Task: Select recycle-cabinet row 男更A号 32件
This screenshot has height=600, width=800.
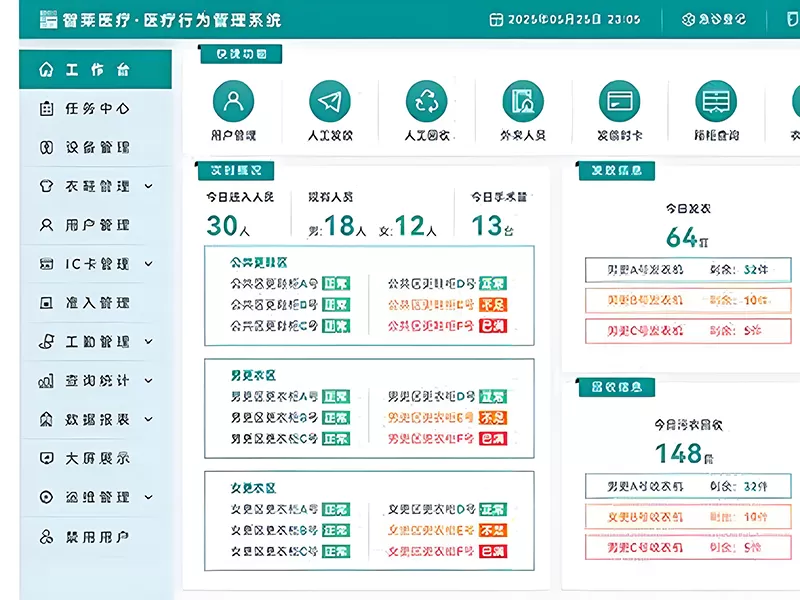Action: tap(688, 486)
